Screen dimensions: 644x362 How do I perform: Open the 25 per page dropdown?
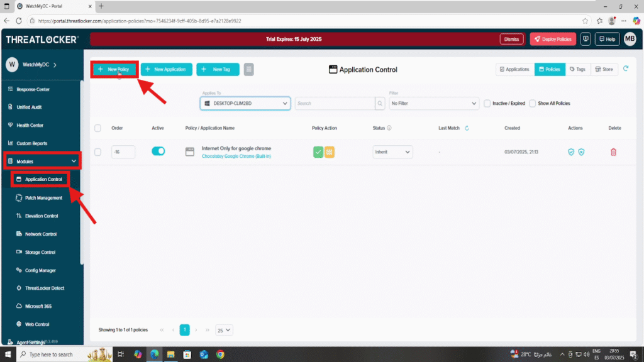point(224,330)
